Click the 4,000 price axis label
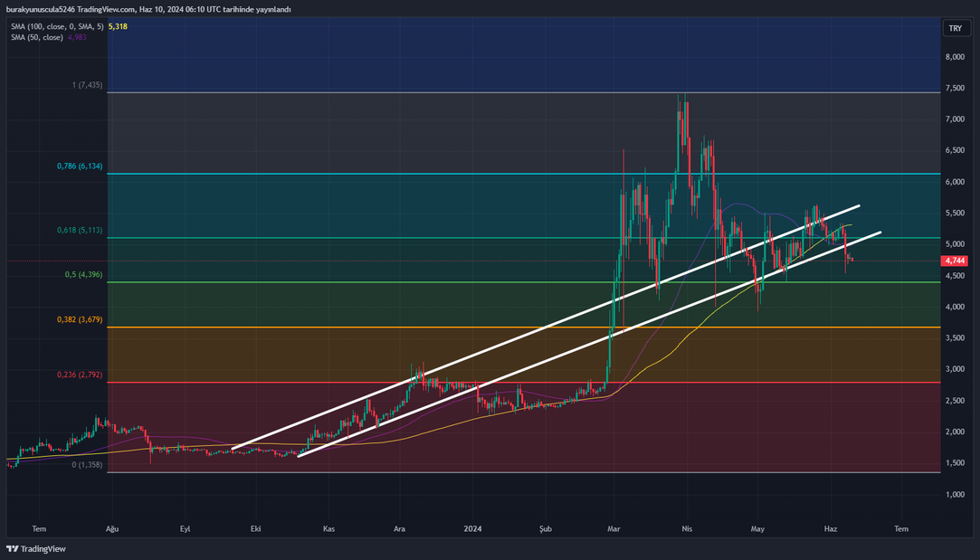 tap(955, 307)
